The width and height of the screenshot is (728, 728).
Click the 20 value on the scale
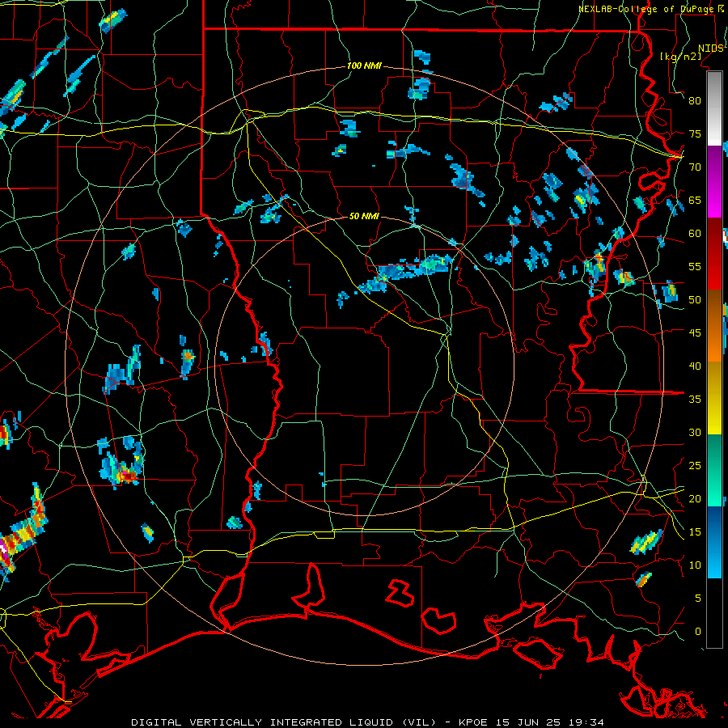point(695,498)
